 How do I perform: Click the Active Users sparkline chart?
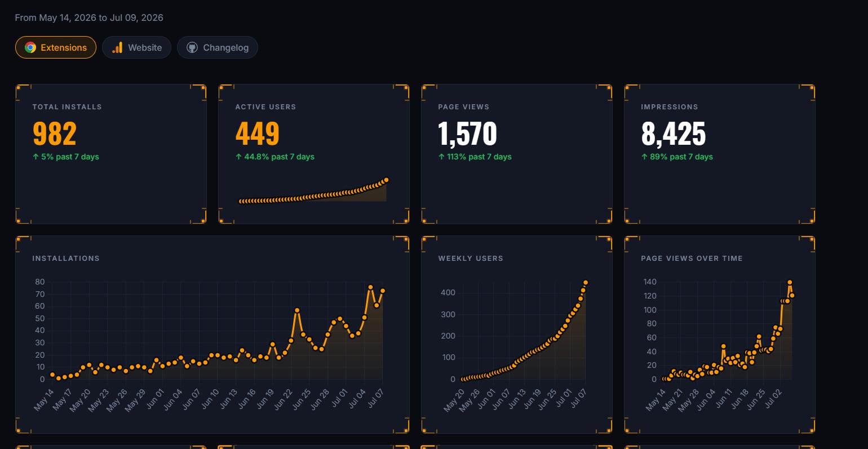pos(313,190)
